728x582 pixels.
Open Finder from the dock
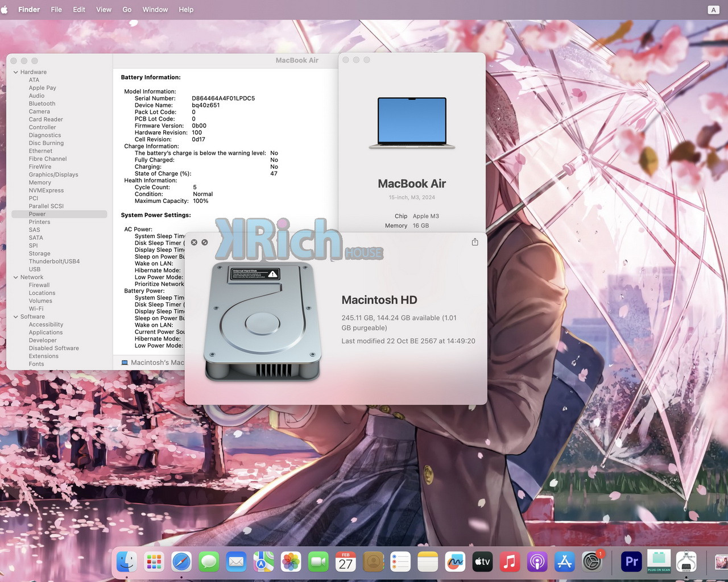126,562
